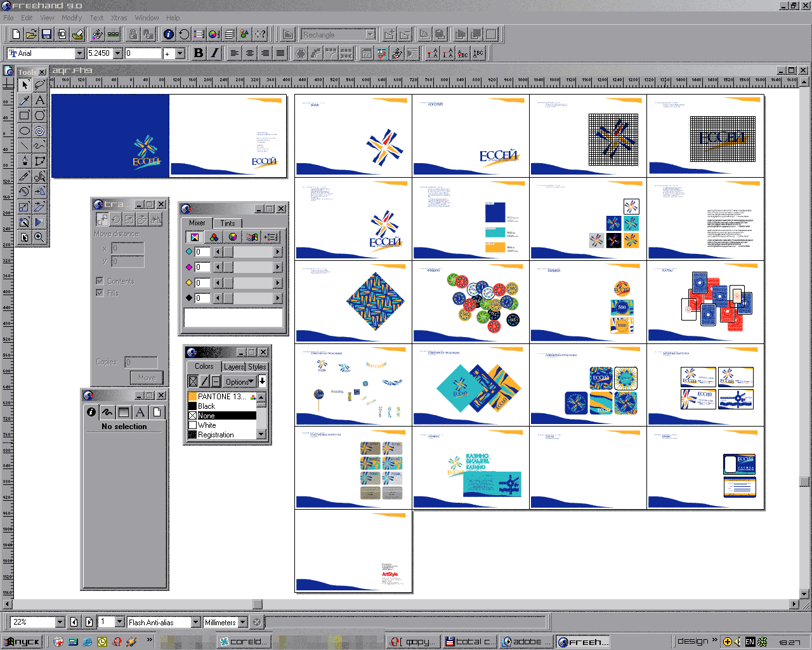Open the Rectangle envelope preset dropdown
The height and width of the screenshot is (650, 812).
[370, 34]
